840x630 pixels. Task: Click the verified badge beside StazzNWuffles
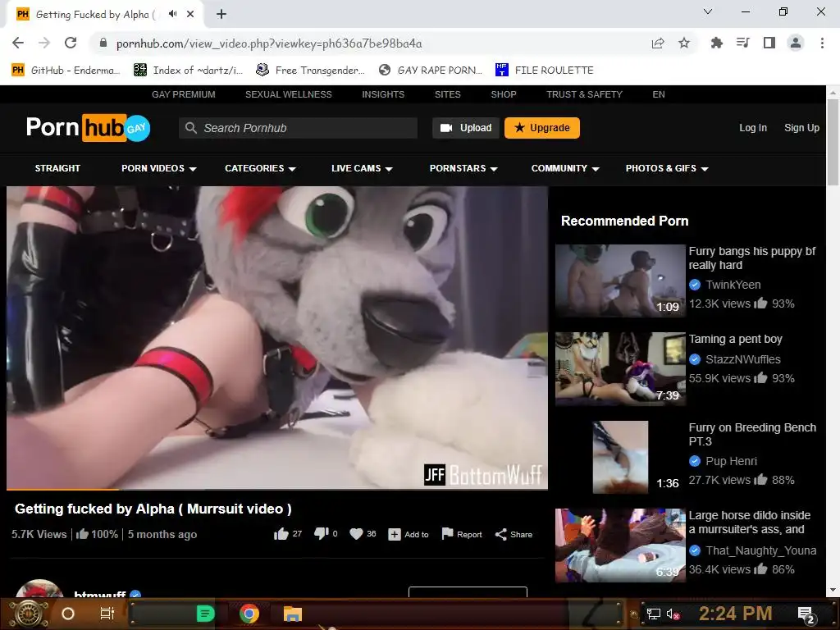coord(695,359)
